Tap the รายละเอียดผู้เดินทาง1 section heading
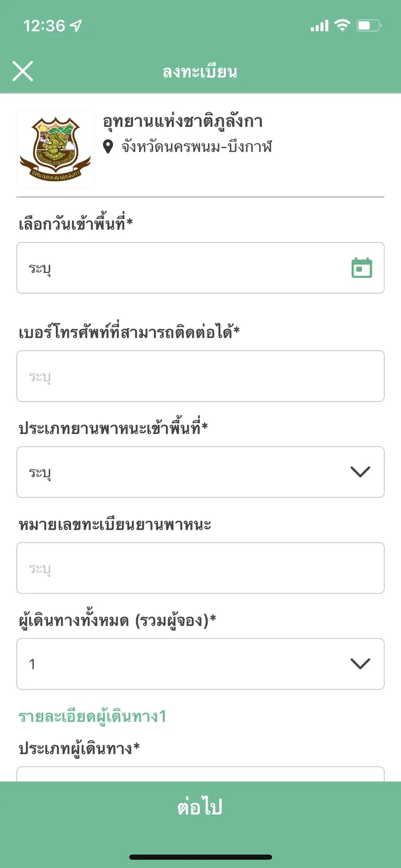401x868 pixels. click(92, 716)
